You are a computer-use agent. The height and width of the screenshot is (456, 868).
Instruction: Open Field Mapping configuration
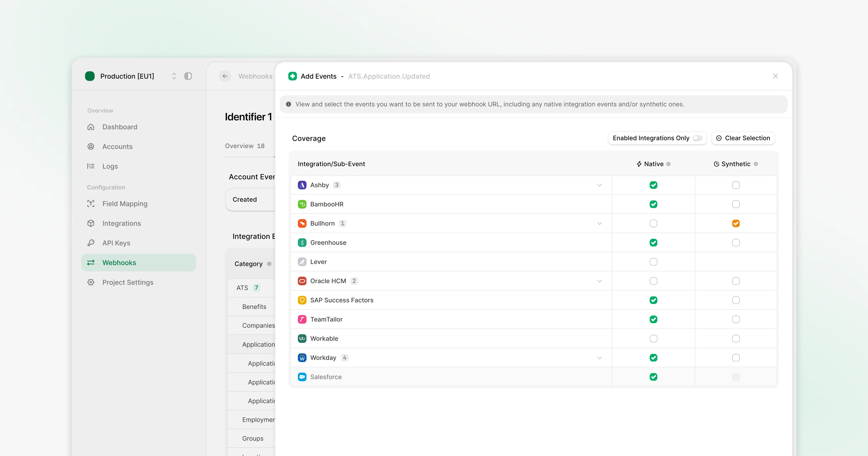[x=125, y=204]
